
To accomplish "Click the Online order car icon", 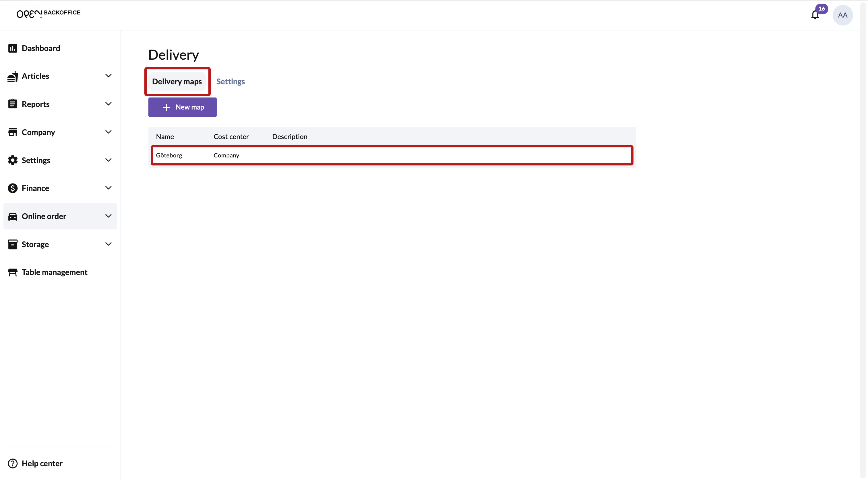I will pyautogui.click(x=13, y=216).
